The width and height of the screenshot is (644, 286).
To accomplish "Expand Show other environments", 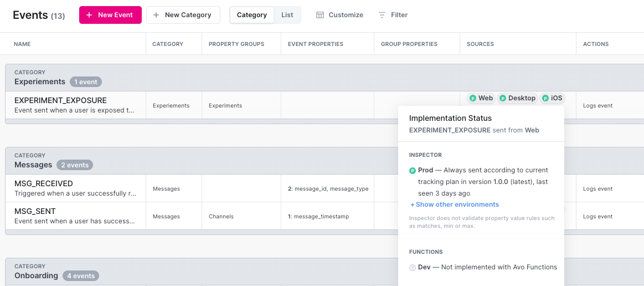I will click(455, 205).
